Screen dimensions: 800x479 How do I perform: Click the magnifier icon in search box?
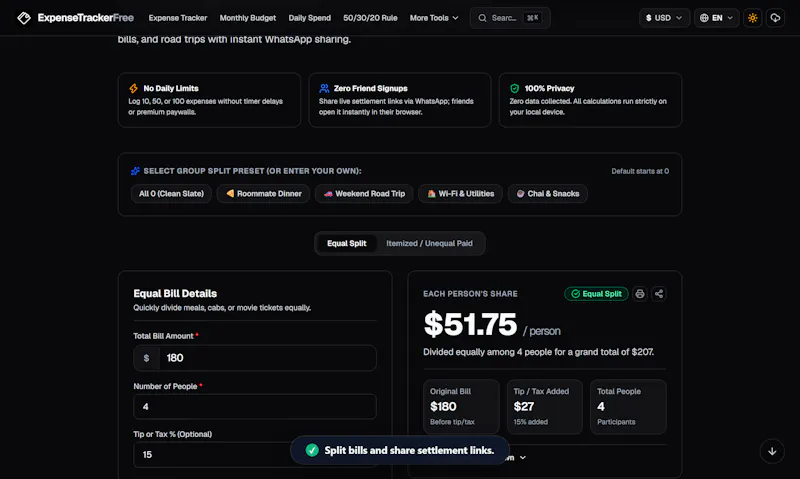pyautogui.click(x=482, y=18)
